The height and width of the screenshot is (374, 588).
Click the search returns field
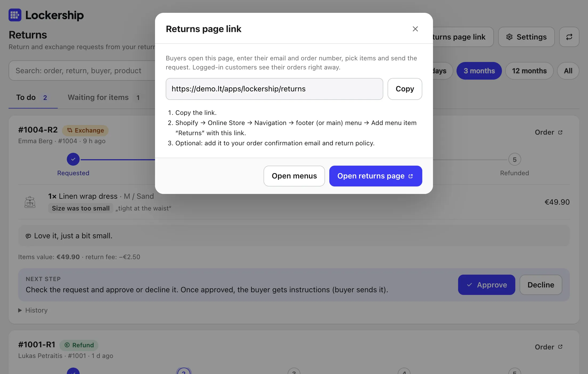(x=82, y=71)
